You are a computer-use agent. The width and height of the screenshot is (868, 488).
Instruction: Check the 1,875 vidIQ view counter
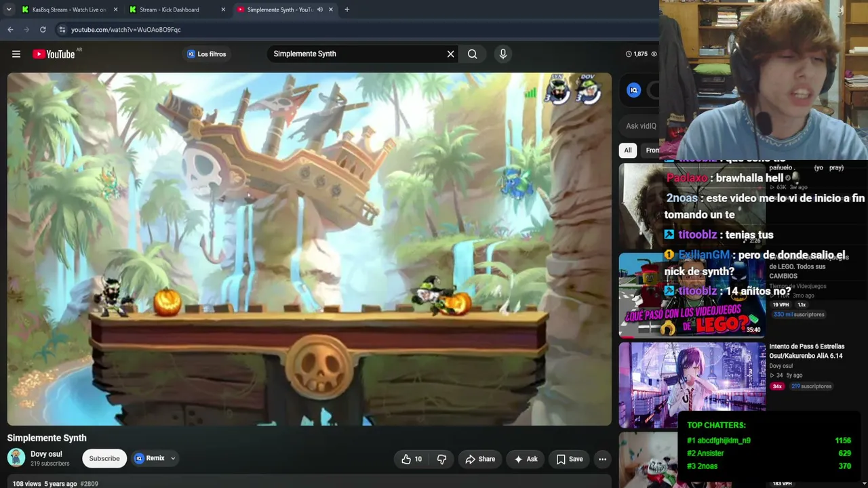pyautogui.click(x=637, y=54)
